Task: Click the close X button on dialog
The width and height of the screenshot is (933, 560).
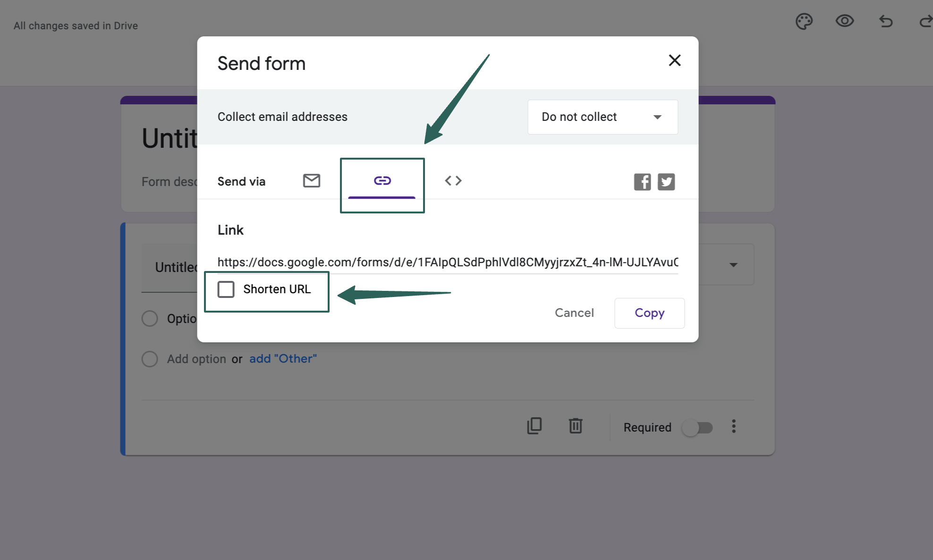Action: (674, 60)
